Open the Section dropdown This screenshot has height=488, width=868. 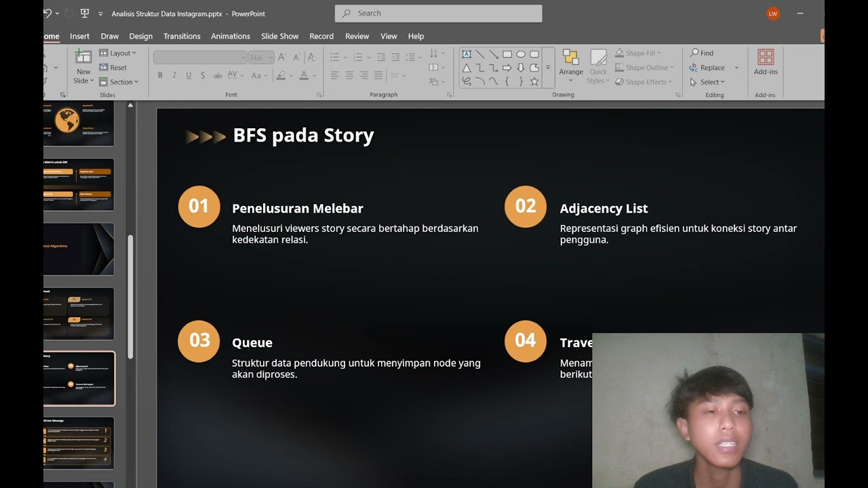119,82
